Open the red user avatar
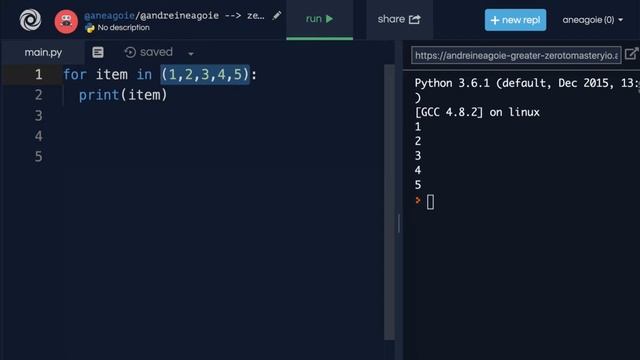Screen dimensions: 640x360 pyautogui.click(x=66, y=21)
